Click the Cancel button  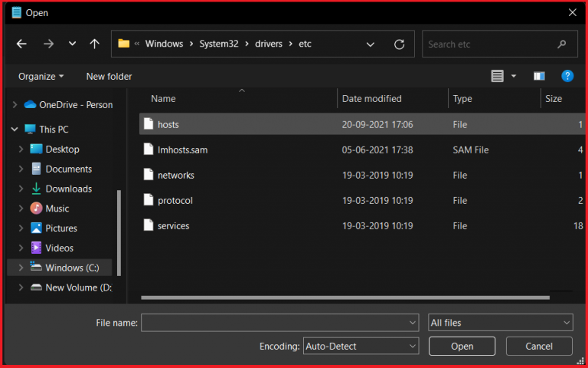coord(539,346)
